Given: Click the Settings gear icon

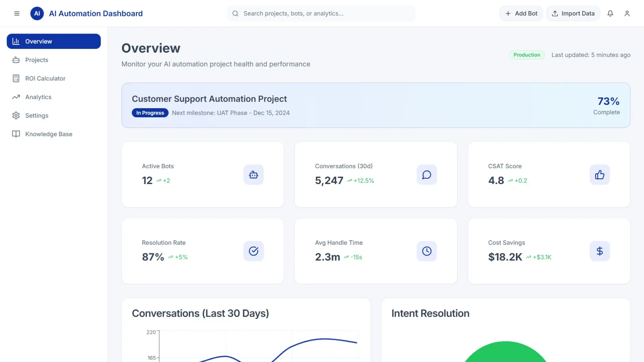Looking at the screenshot, I should [16, 115].
